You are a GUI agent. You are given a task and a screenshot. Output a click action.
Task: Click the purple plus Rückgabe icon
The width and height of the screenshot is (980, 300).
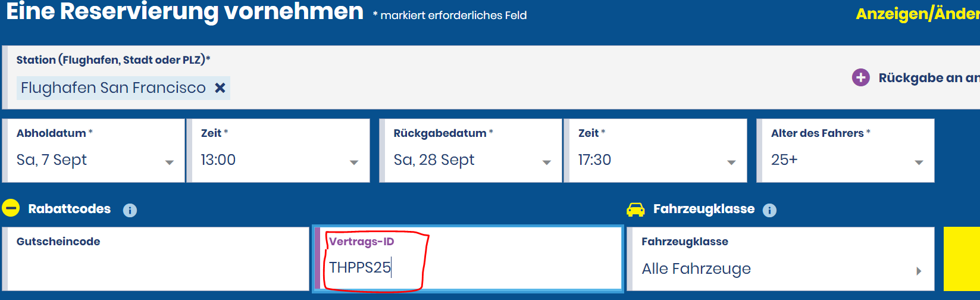860,77
